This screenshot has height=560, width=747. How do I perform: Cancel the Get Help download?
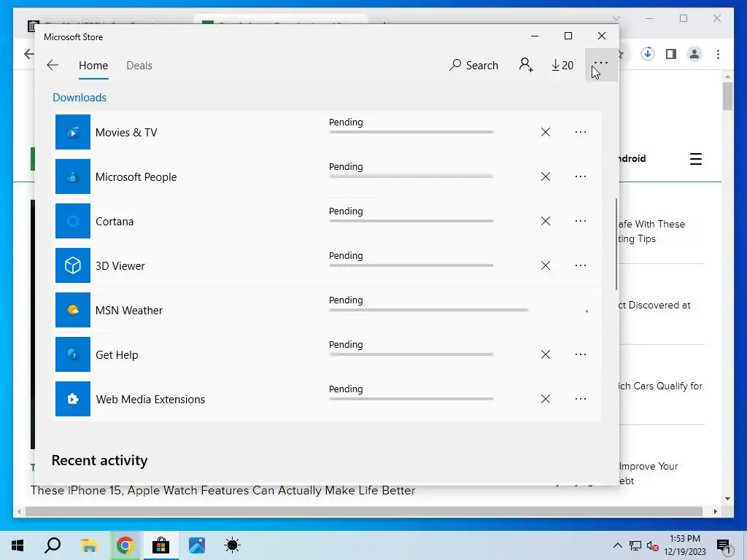[546, 354]
